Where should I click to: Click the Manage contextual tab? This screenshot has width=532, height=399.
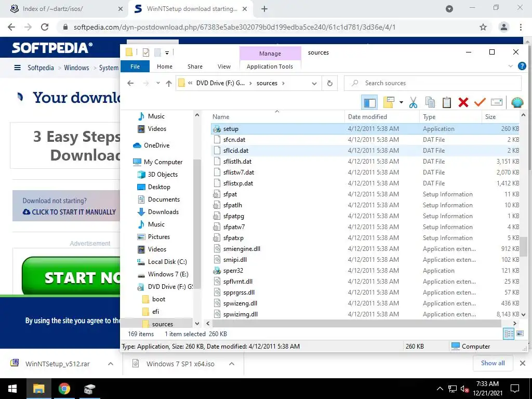(270, 54)
